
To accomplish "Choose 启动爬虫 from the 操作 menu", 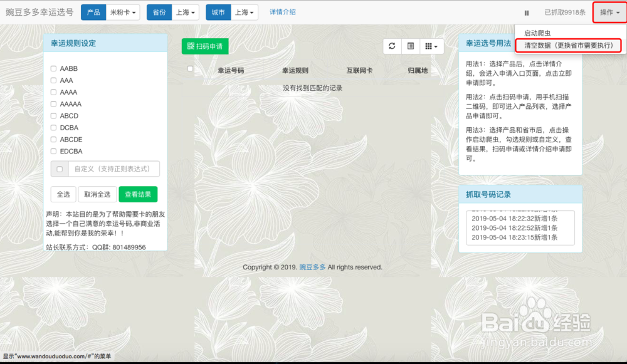I will point(537,31).
